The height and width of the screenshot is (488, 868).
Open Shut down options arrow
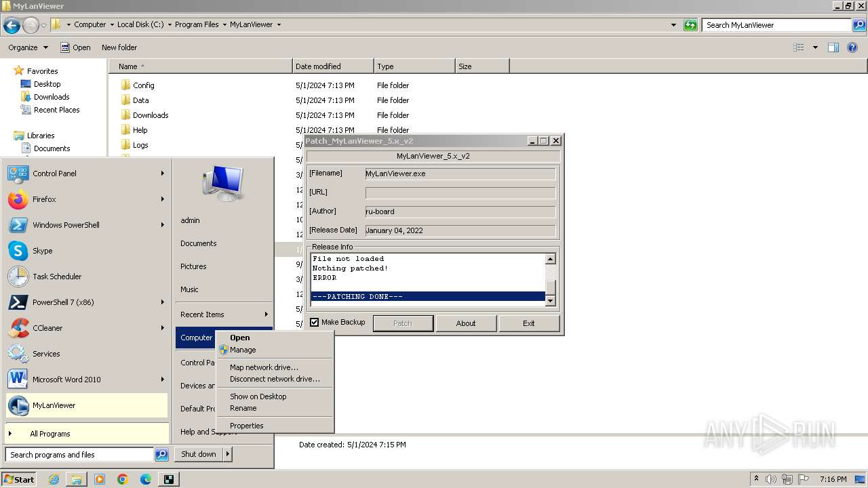228,454
